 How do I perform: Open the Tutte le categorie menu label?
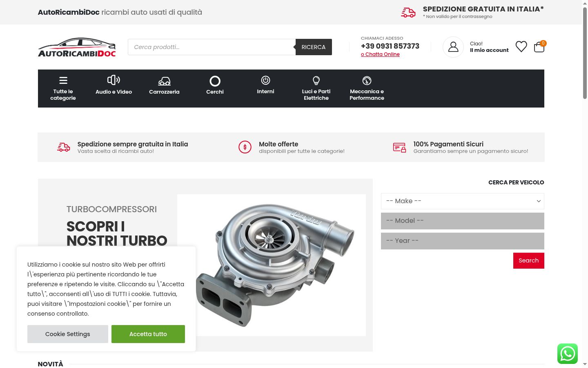pyautogui.click(x=63, y=95)
